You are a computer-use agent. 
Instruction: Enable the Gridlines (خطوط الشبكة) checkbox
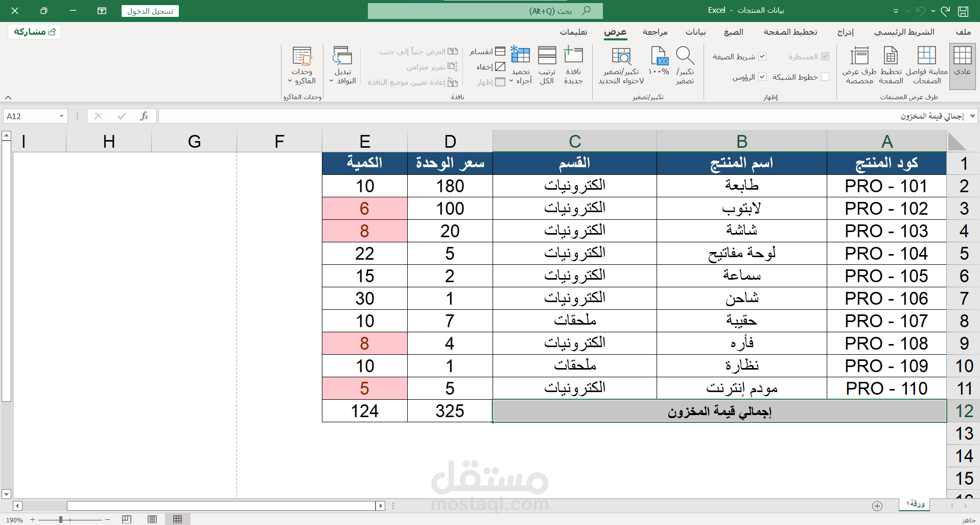coord(825,77)
